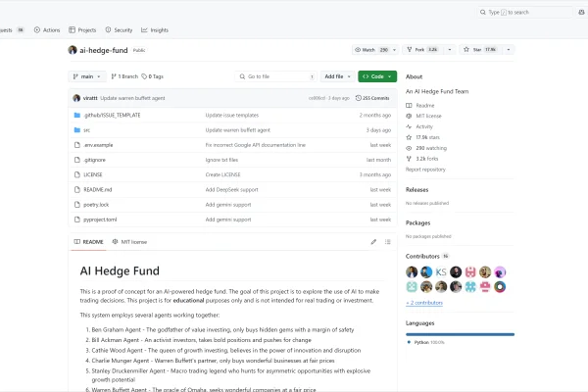This screenshot has height=392, width=588.
Task: Click the AI Hedge Fund README heading
Action: (120, 270)
